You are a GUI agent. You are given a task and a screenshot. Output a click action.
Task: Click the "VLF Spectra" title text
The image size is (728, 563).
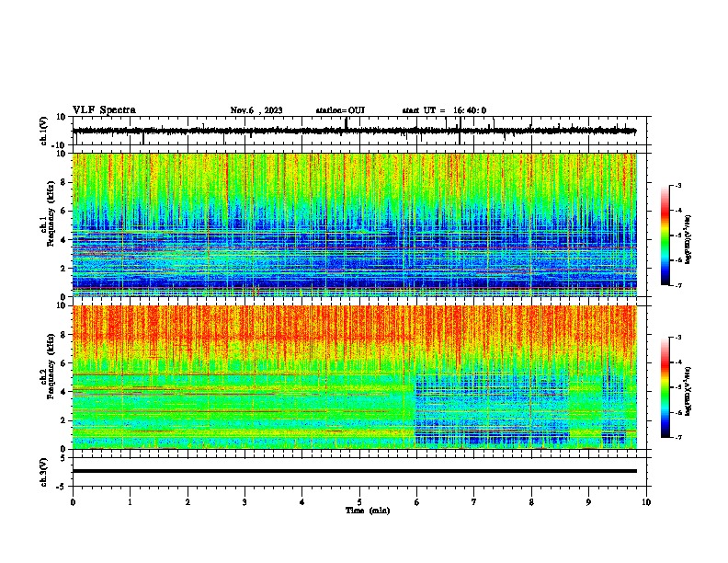click(x=104, y=110)
